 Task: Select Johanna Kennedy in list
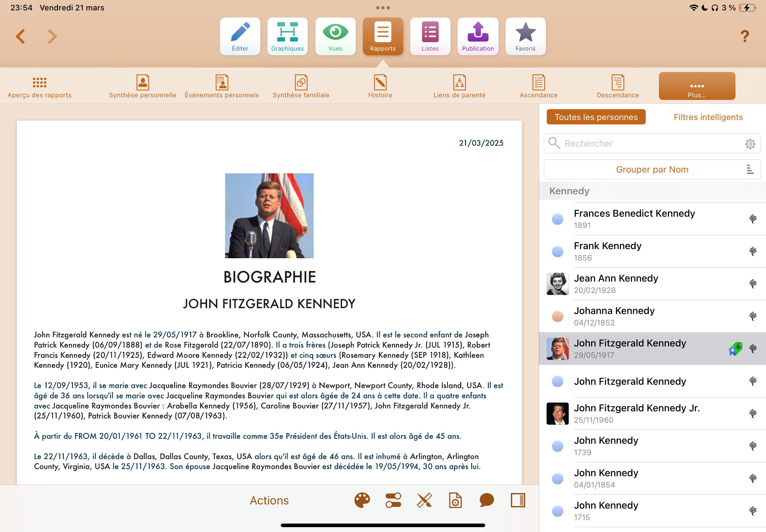tap(652, 316)
